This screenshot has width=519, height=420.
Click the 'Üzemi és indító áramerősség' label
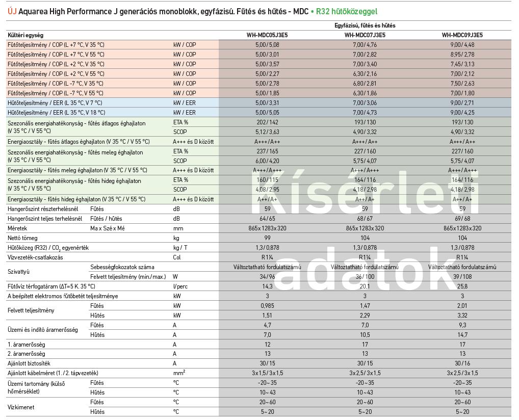click(x=42, y=330)
